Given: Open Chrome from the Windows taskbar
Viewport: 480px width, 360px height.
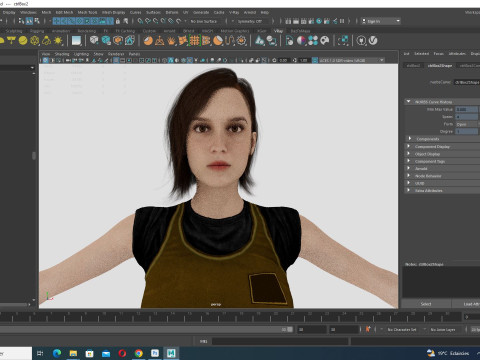Looking at the screenshot, I should pos(139,353).
